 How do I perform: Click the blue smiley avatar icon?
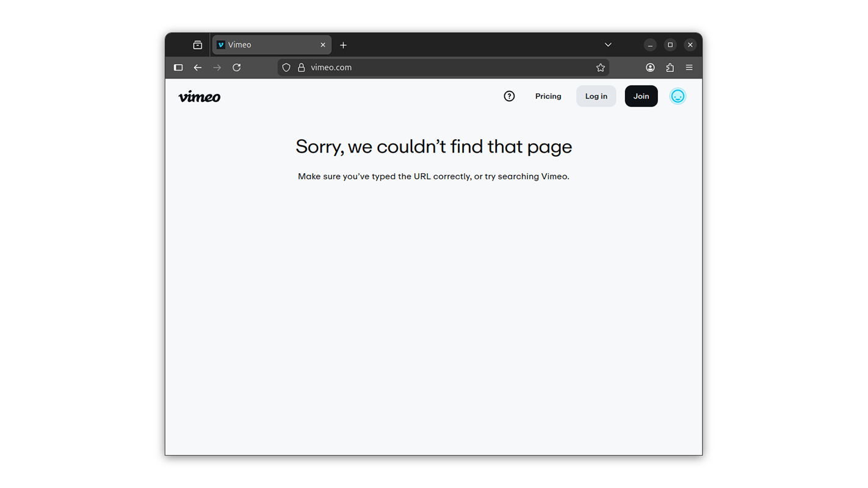click(678, 96)
